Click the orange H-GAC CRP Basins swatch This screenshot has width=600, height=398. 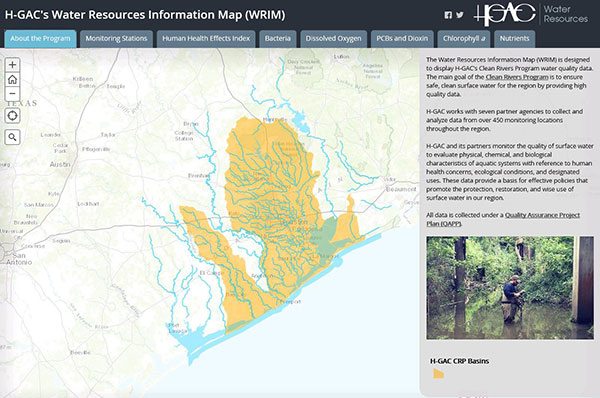tap(439, 374)
